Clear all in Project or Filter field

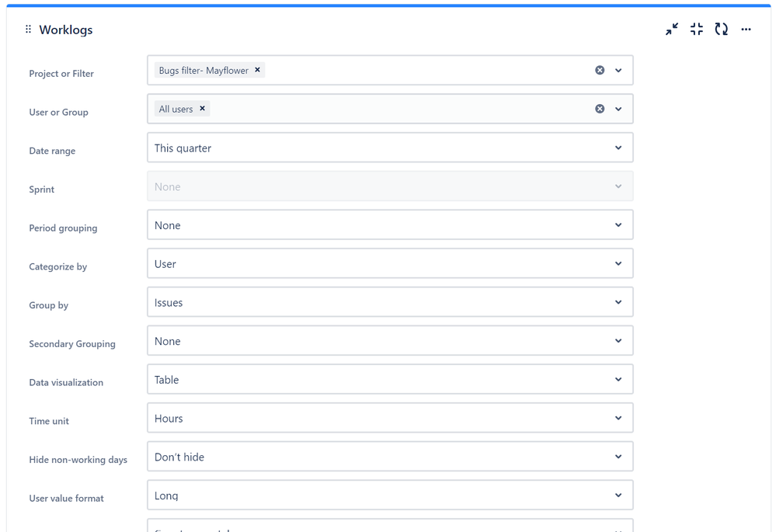click(600, 70)
